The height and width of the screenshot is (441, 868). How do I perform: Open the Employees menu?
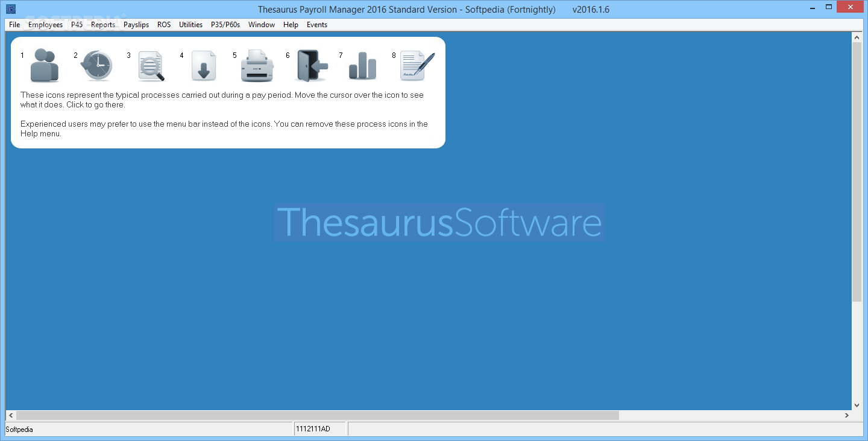click(45, 25)
